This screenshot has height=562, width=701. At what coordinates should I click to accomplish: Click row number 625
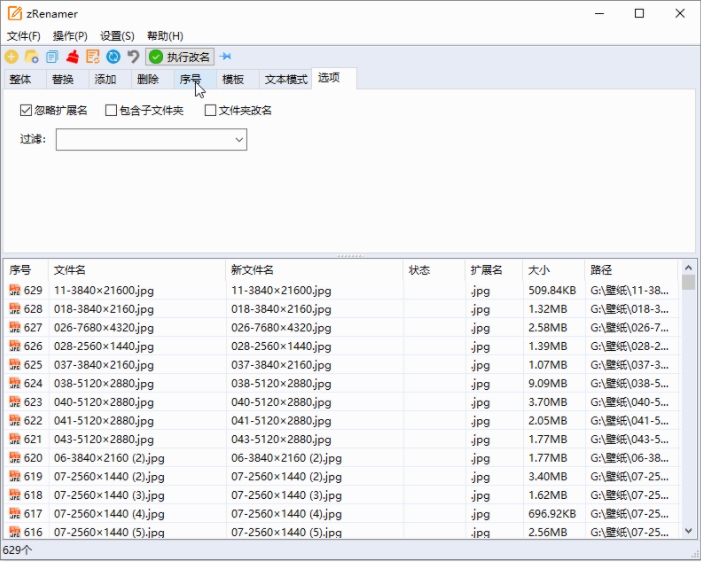click(33, 365)
